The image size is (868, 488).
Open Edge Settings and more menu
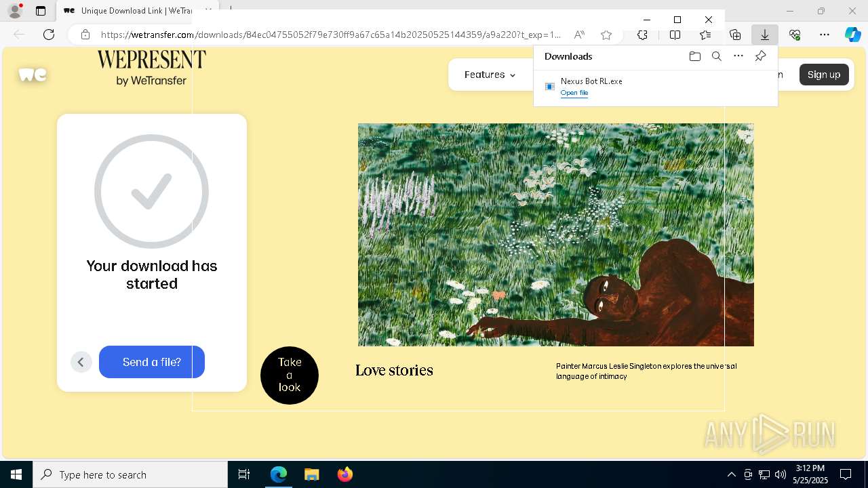(825, 35)
